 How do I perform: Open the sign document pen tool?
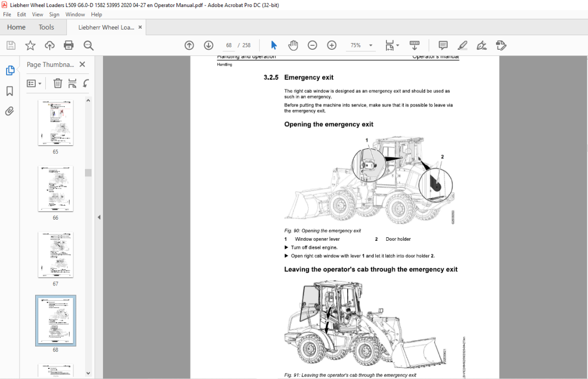coord(481,45)
